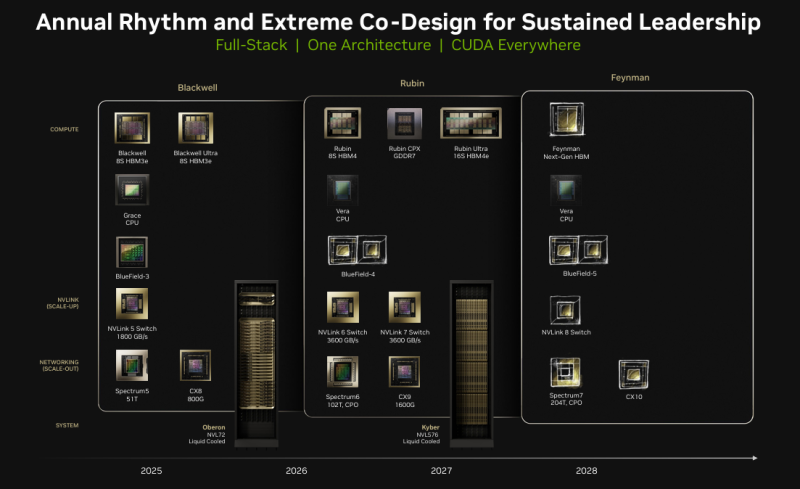Select the NVLink 8 Switch chip sketch
Image resolution: width=800 pixels, height=489 pixels.
pos(565,310)
